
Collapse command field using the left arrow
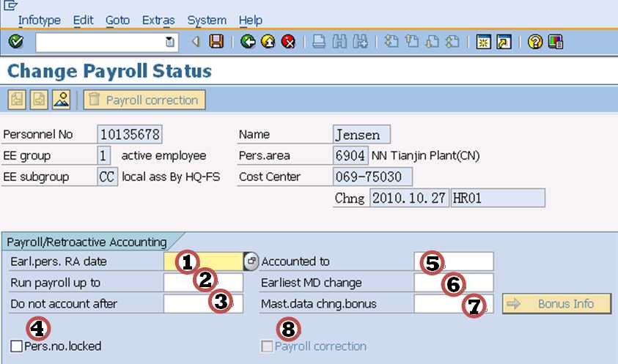coord(196,42)
